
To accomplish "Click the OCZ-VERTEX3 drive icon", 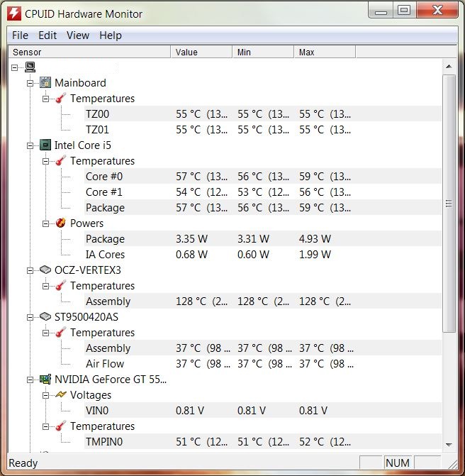I will click(45, 270).
